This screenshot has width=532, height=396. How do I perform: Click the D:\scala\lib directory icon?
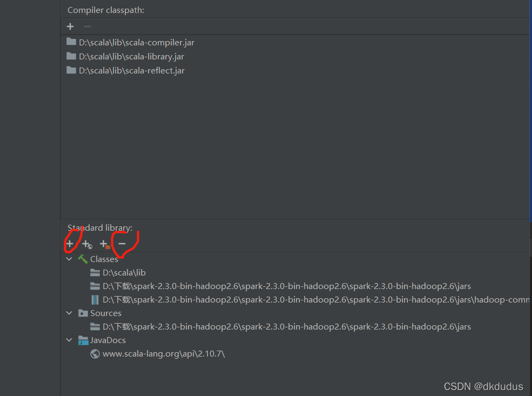click(95, 272)
